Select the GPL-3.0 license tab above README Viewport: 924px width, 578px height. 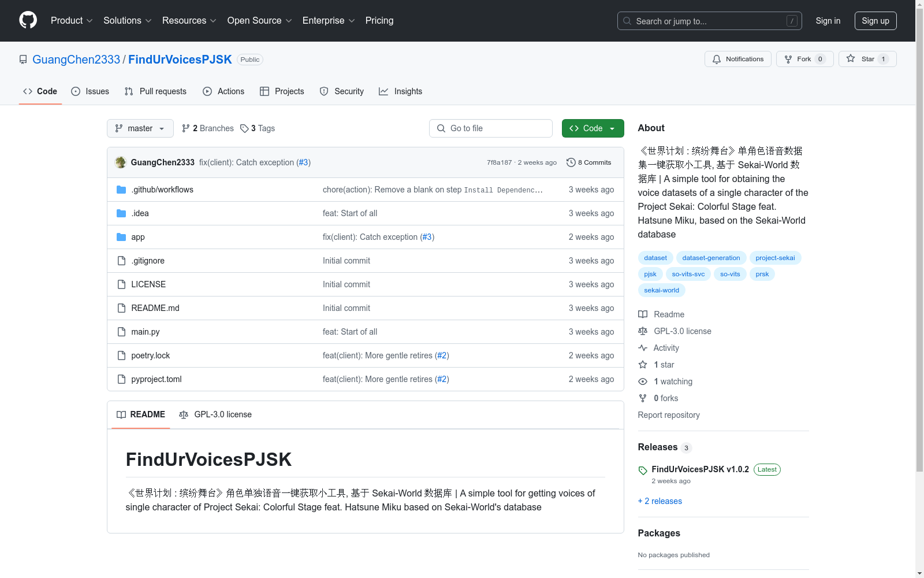(x=215, y=414)
